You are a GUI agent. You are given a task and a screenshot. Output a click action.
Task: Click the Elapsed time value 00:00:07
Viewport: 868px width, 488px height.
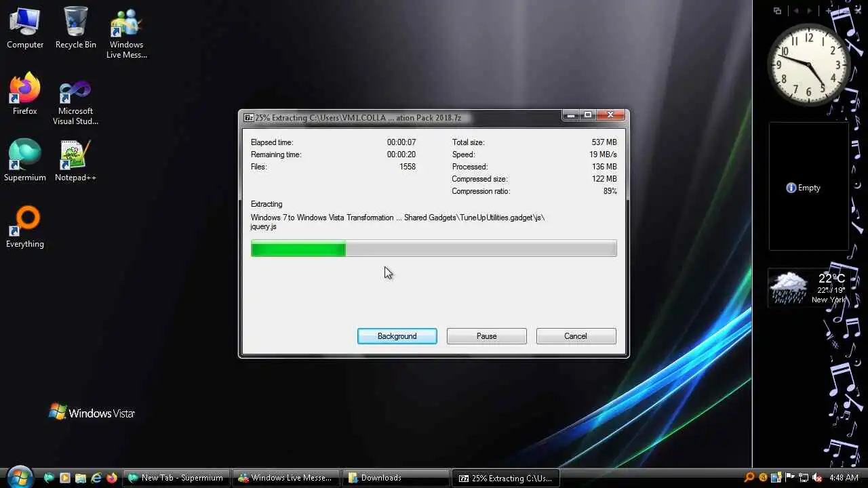[x=401, y=142]
